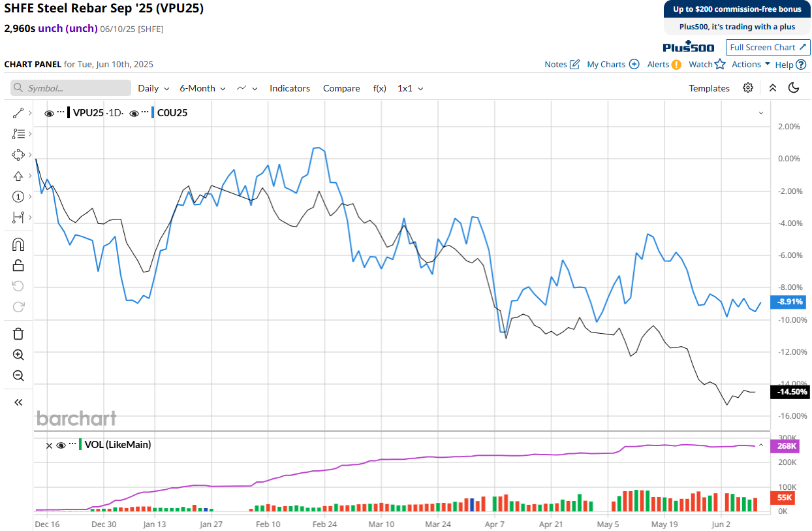Toggle visibility of the VOL indicator
The height and width of the screenshot is (531, 812).
pyautogui.click(x=61, y=445)
